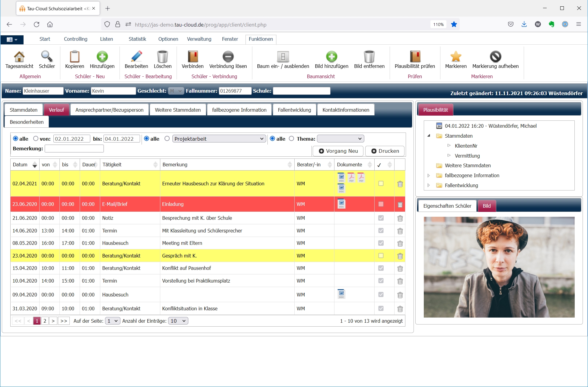Open the Anzahl der Einträge dropdown
The width and height of the screenshot is (588, 387).
[178, 321]
